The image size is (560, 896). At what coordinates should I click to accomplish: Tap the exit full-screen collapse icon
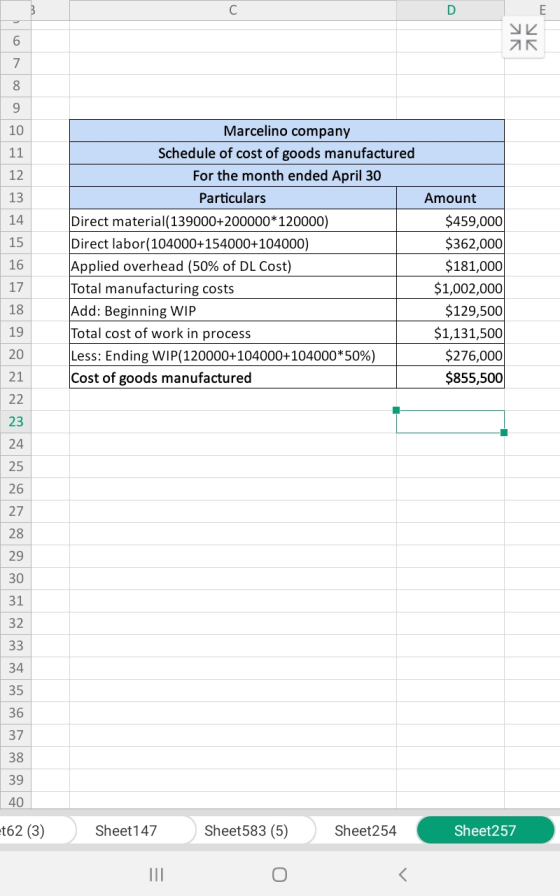coord(523,37)
